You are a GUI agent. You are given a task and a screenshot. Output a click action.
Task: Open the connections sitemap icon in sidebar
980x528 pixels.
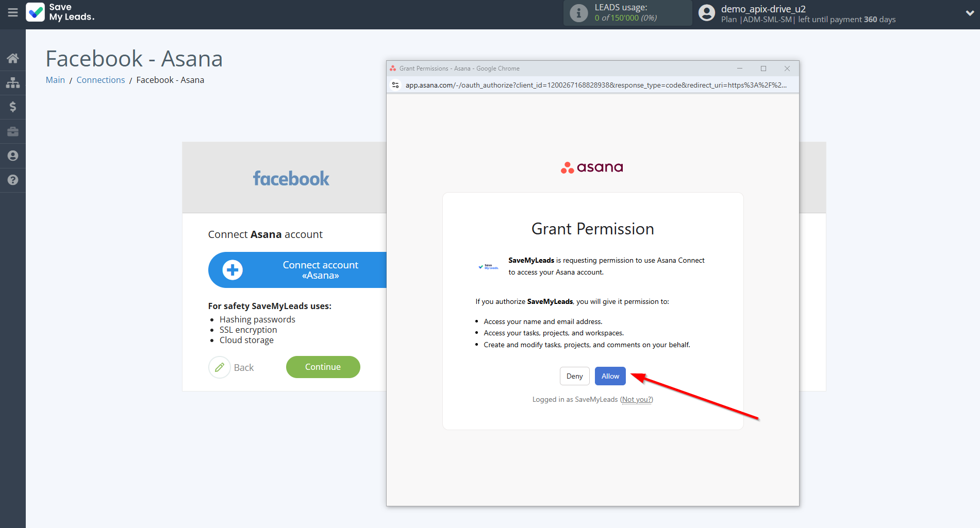[13, 82]
